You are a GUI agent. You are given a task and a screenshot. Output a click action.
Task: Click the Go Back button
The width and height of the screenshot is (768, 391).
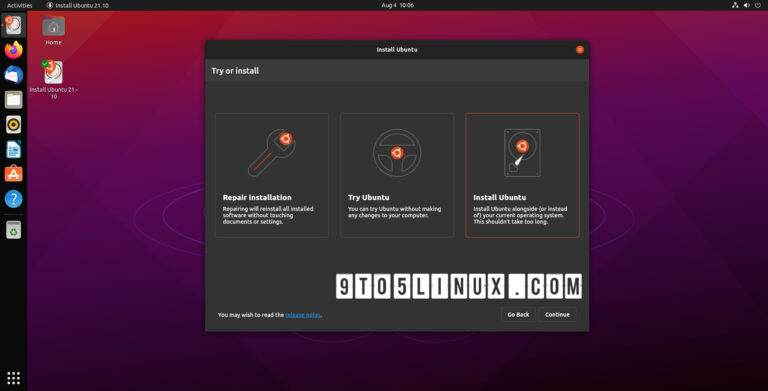click(518, 315)
